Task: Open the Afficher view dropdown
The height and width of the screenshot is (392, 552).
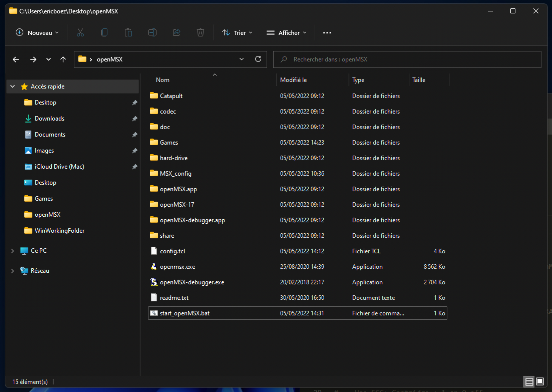Action: (x=286, y=33)
